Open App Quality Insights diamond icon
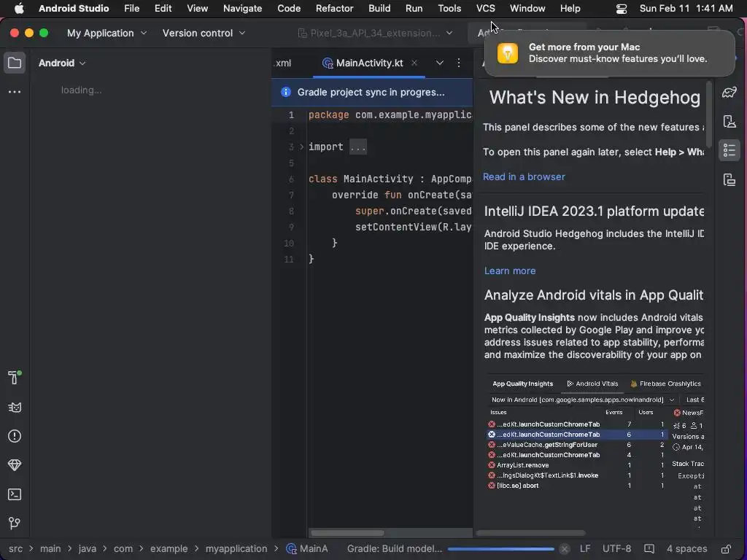The height and width of the screenshot is (560, 747). coord(15,465)
